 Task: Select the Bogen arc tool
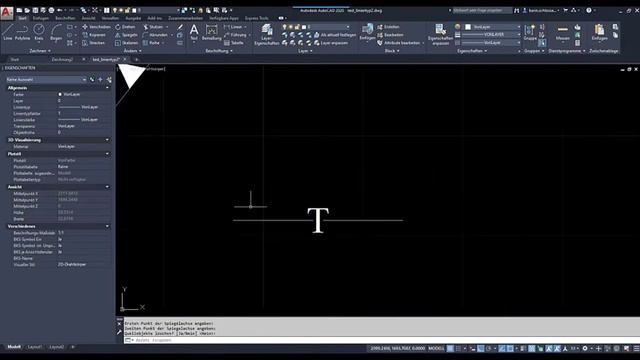pyautogui.click(x=56, y=32)
